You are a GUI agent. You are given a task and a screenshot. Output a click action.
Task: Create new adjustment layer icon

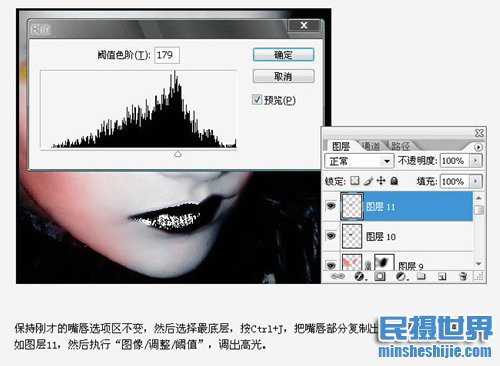[401, 276]
